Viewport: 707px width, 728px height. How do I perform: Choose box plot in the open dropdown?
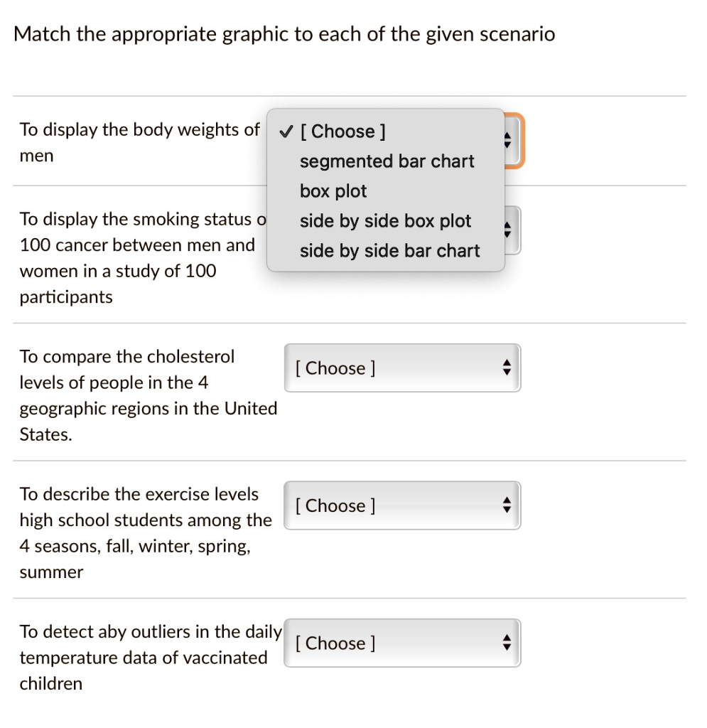(x=333, y=191)
